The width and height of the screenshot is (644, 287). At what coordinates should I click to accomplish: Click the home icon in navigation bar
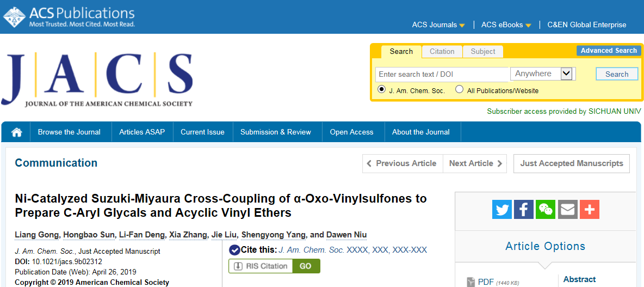16,132
